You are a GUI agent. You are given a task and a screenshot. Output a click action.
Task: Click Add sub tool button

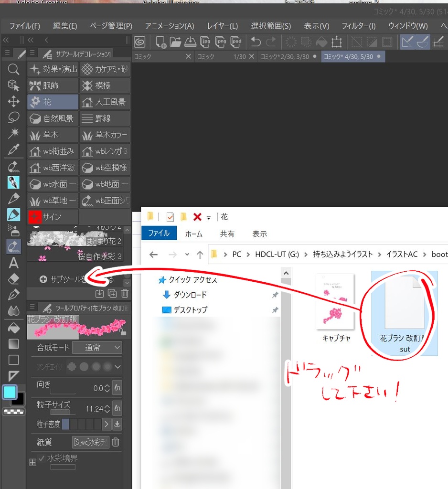(76, 279)
